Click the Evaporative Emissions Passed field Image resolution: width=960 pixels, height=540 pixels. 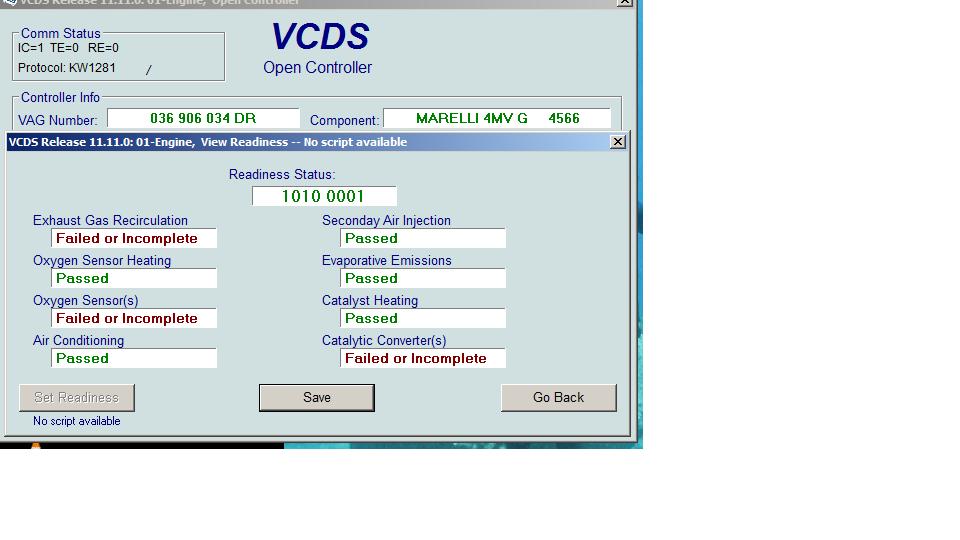coord(422,278)
